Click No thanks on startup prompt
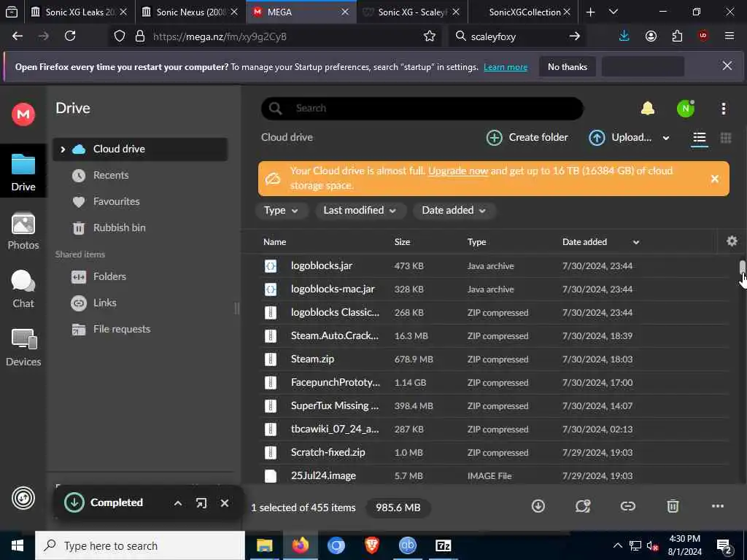Screen dimensions: 747x560 pos(568,66)
